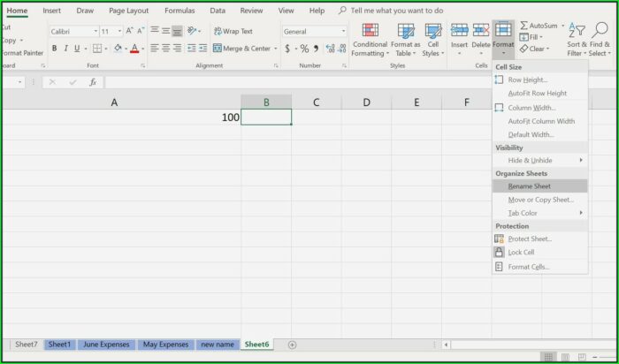The height and width of the screenshot is (364, 619).
Task: Toggle Wrap Text
Action: [x=233, y=31]
